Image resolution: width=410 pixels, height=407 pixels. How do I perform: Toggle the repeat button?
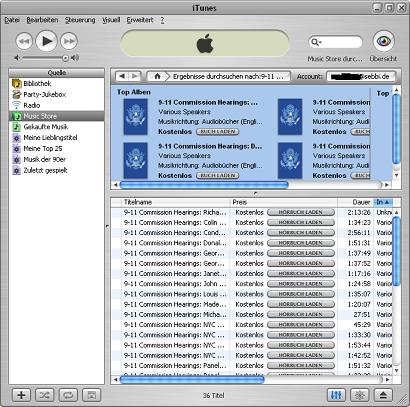coord(68,395)
